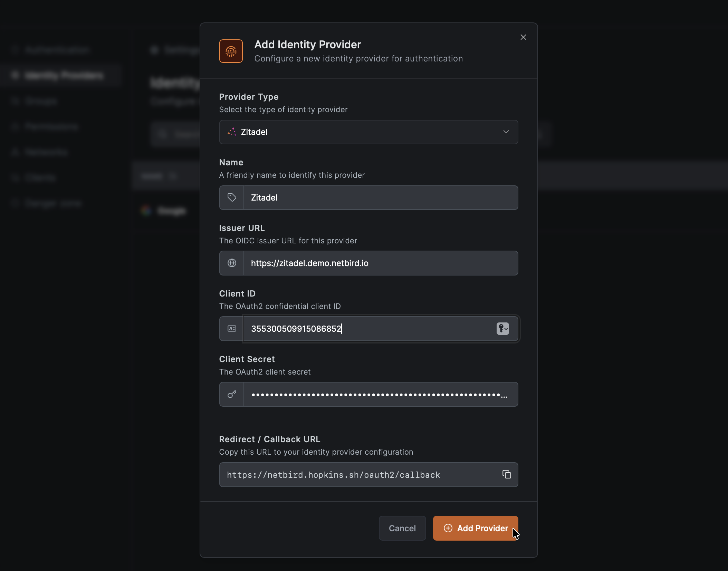The image size is (728, 571).
Task: Select Identity Providers in the sidebar
Action: tap(64, 75)
